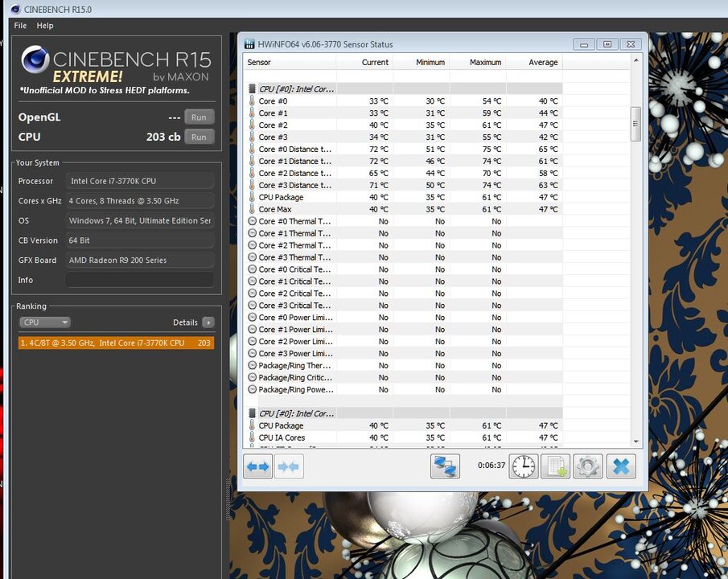Click the status icon beside Core #1 Thermal T…
This screenshot has width=728, height=579.
pos(252,233)
